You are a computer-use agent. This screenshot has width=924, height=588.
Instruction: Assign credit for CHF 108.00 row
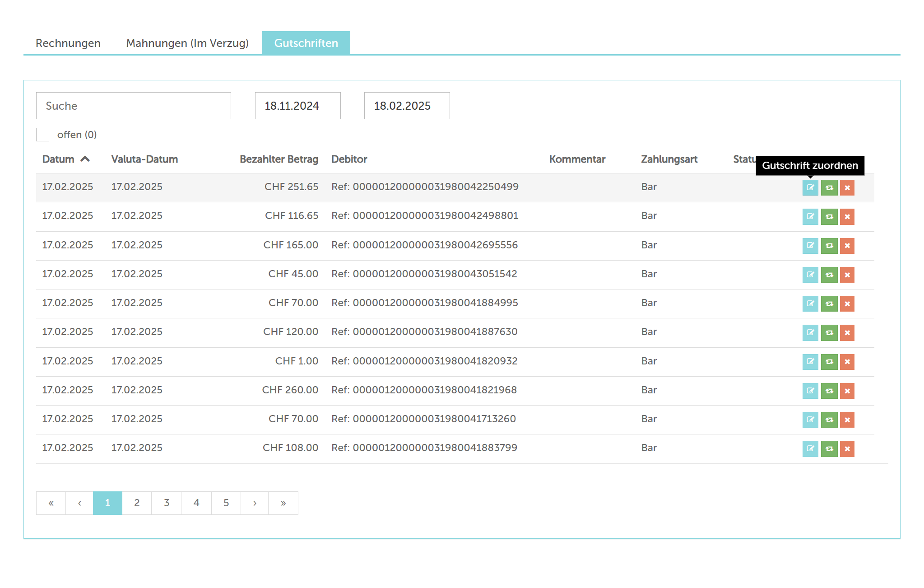[x=810, y=449]
